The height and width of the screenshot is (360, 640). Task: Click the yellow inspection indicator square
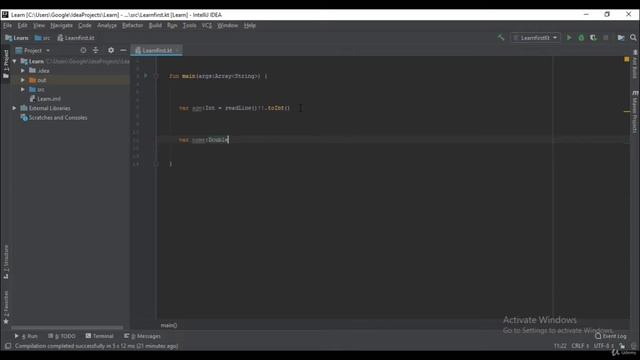[627, 60]
